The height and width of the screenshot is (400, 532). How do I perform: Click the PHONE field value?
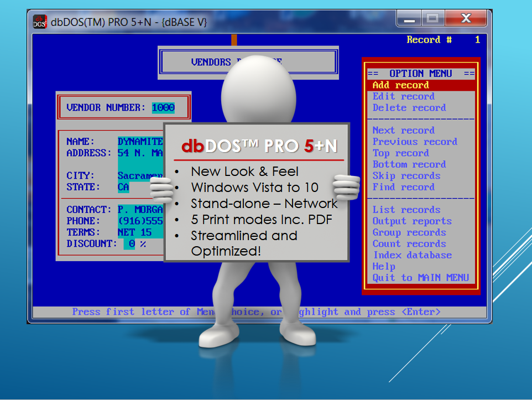click(x=140, y=221)
